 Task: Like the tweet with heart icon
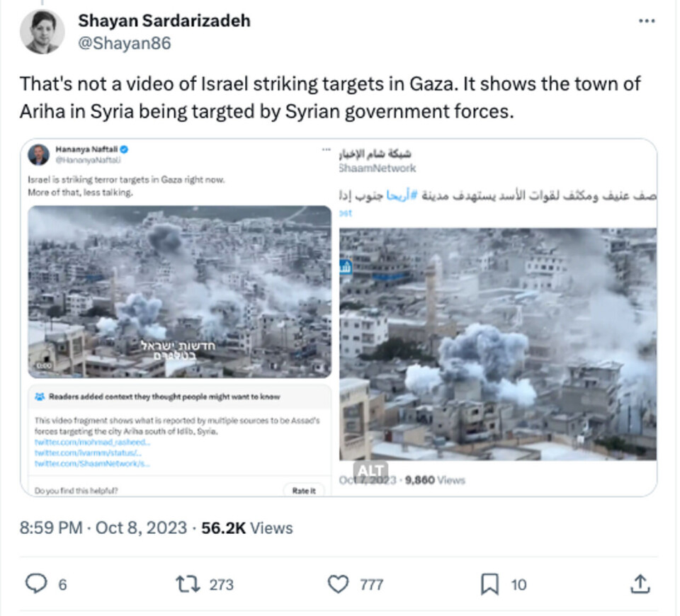(338, 584)
